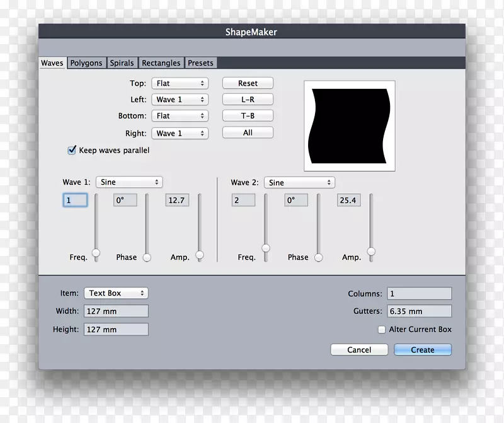This screenshot has width=504, height=423.
Task: Select the Presets tab
Action: coord(200,63)
